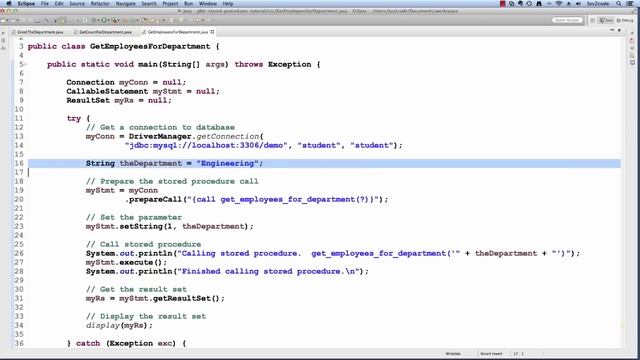Screen dimensions: 640x360
Task: Click 'GetEmployeesForDepartment' class name in code
Action: (150, 47)
